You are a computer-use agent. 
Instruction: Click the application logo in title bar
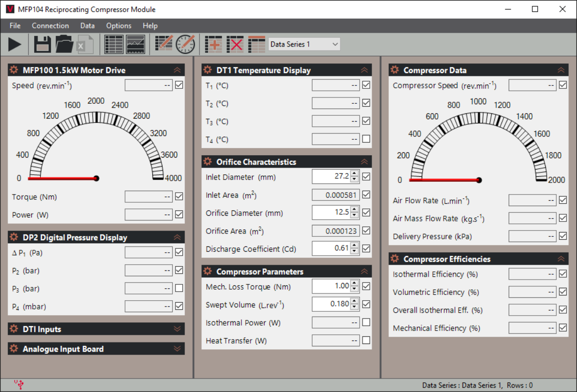[10, 9]
